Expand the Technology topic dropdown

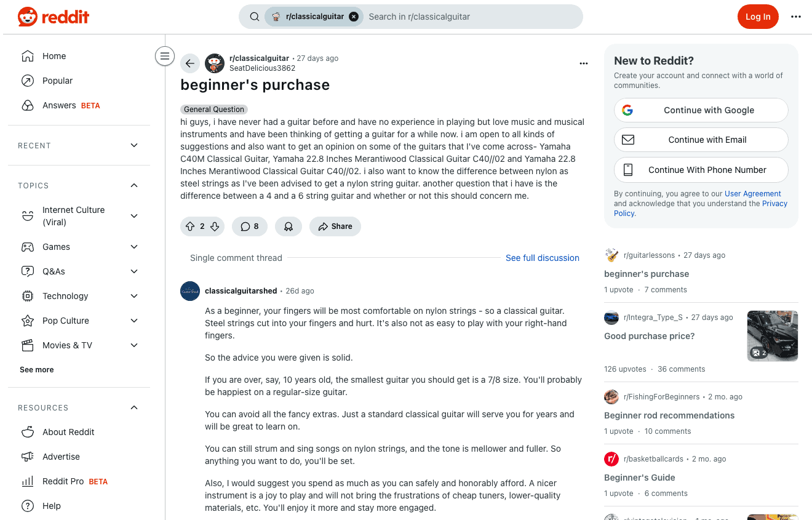134,296
